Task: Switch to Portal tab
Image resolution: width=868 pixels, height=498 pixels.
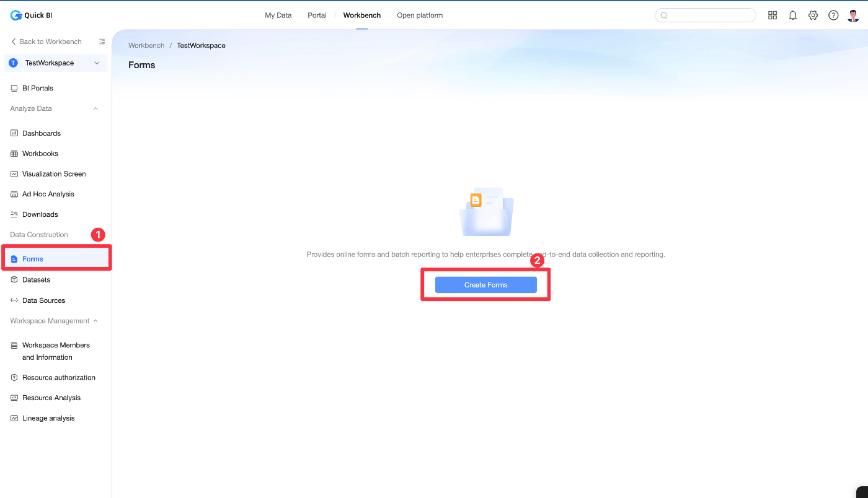Action: point(317,15)
